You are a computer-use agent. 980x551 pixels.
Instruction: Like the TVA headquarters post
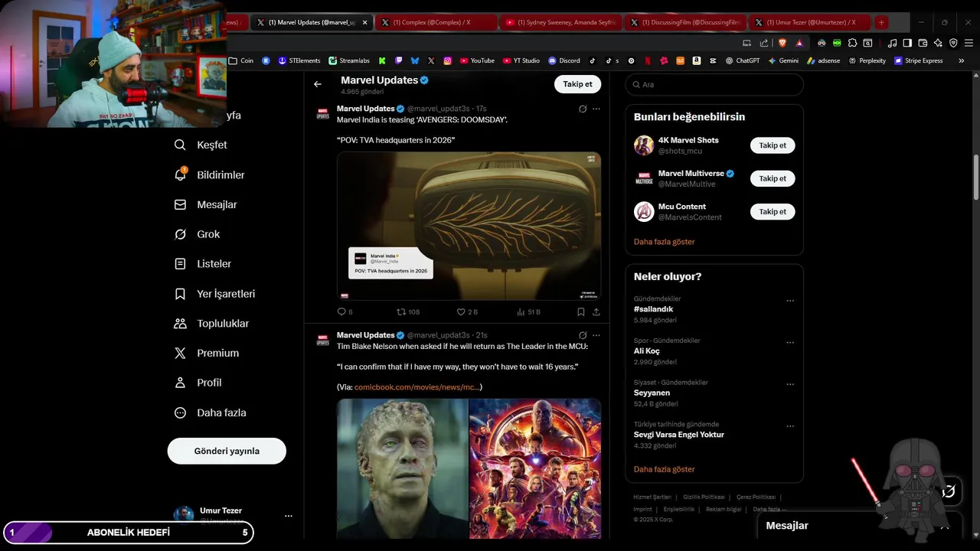467,311
